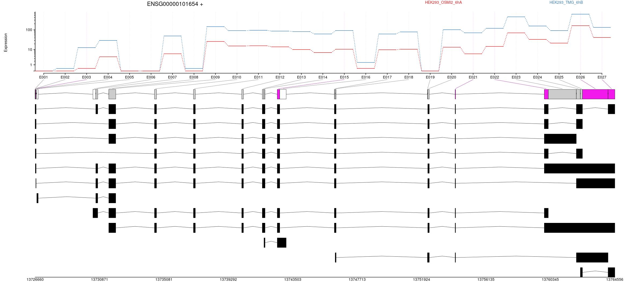644x284 pixels.
Task: Click the white exon box beside the magenta E012 segment
Action: click(x=283, y=94)
